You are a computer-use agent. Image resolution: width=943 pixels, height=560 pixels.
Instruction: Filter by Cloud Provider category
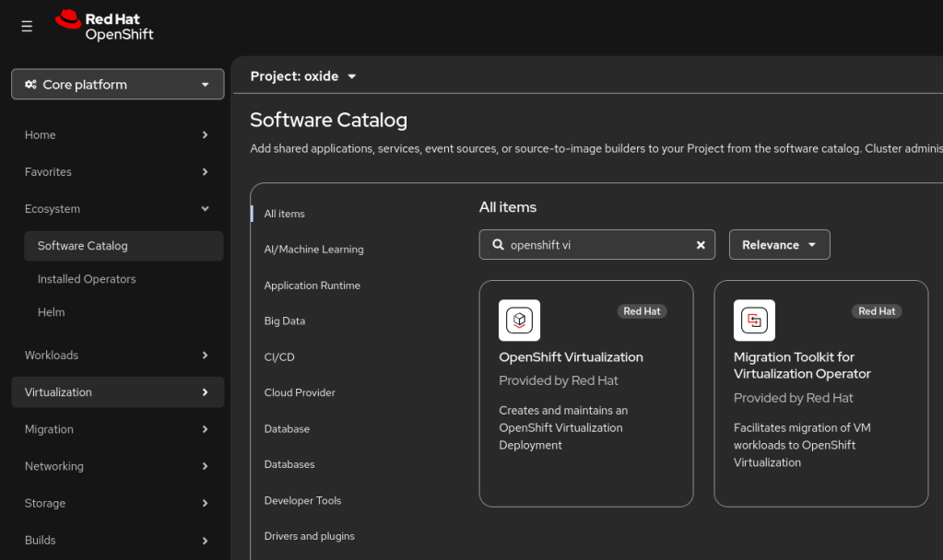click(x=300, y=392)
